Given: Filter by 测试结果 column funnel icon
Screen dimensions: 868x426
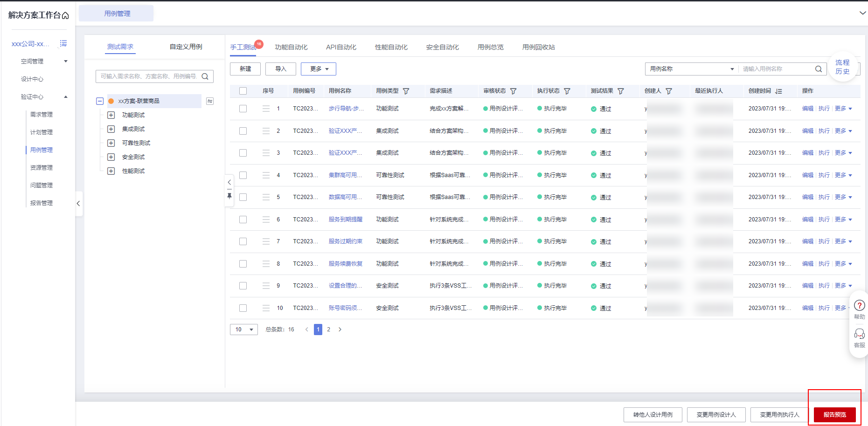Looking at the screenshot, I should click(x=621, y=91).
